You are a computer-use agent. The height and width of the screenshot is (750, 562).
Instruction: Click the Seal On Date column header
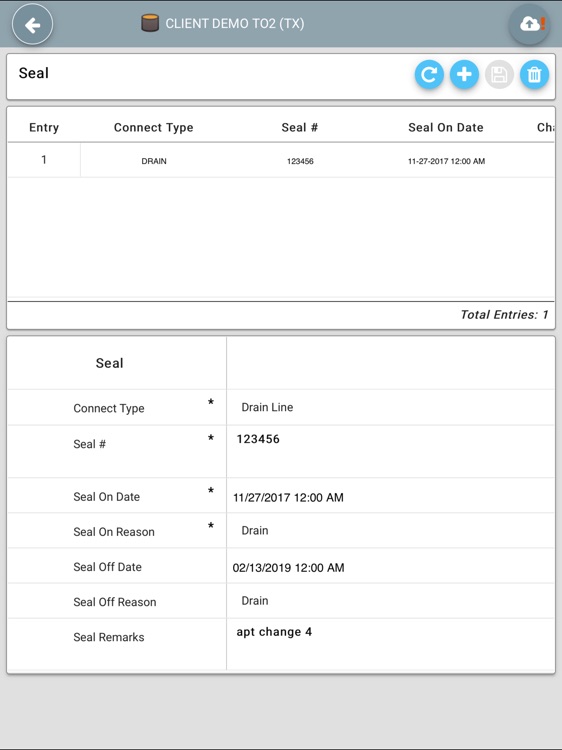446,128
